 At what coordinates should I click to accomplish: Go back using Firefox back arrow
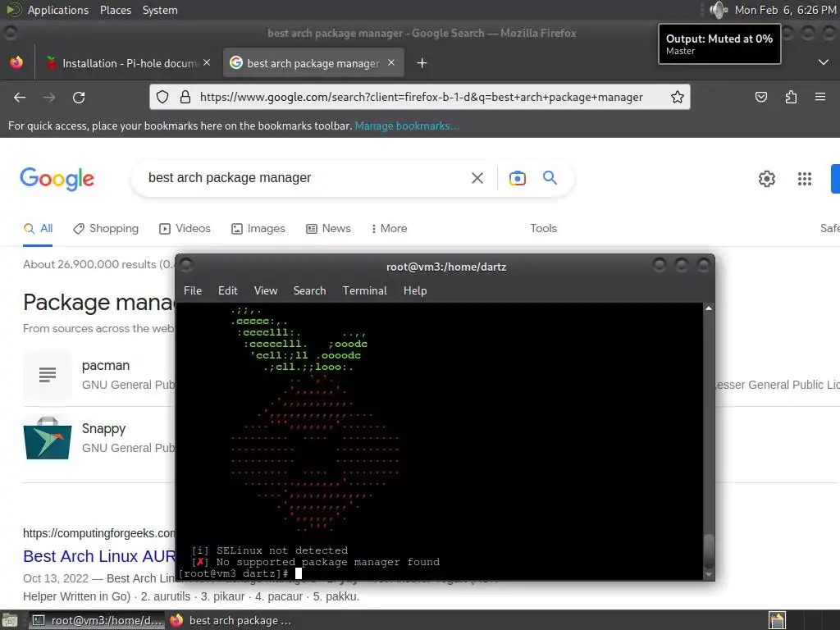(20, 97)
